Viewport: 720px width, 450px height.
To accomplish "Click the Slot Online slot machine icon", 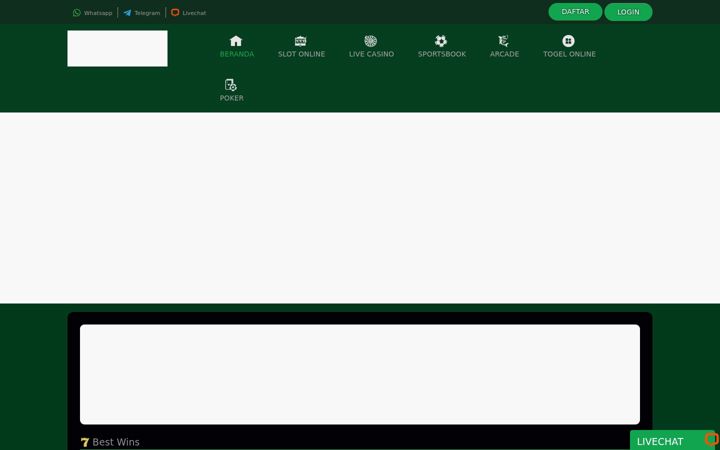I will (301, 41).
